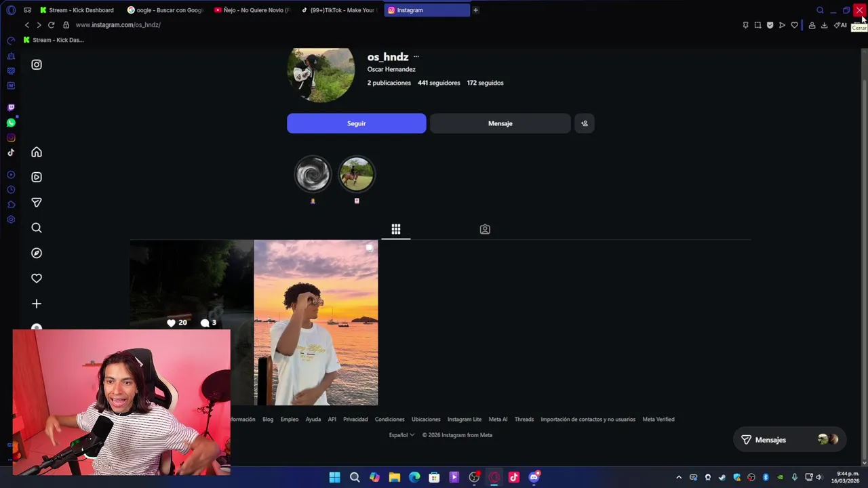868x488 pixels.
Task: Open Windows Start menu
Action: 334,477
